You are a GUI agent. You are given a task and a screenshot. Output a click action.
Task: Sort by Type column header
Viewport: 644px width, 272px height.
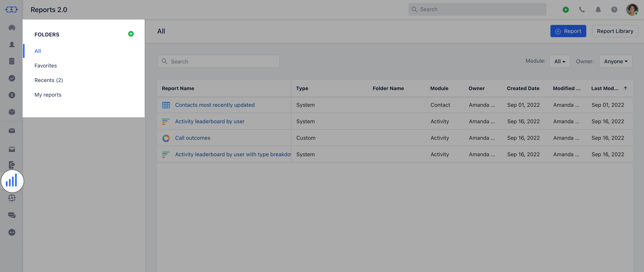[x=302, y=88]
